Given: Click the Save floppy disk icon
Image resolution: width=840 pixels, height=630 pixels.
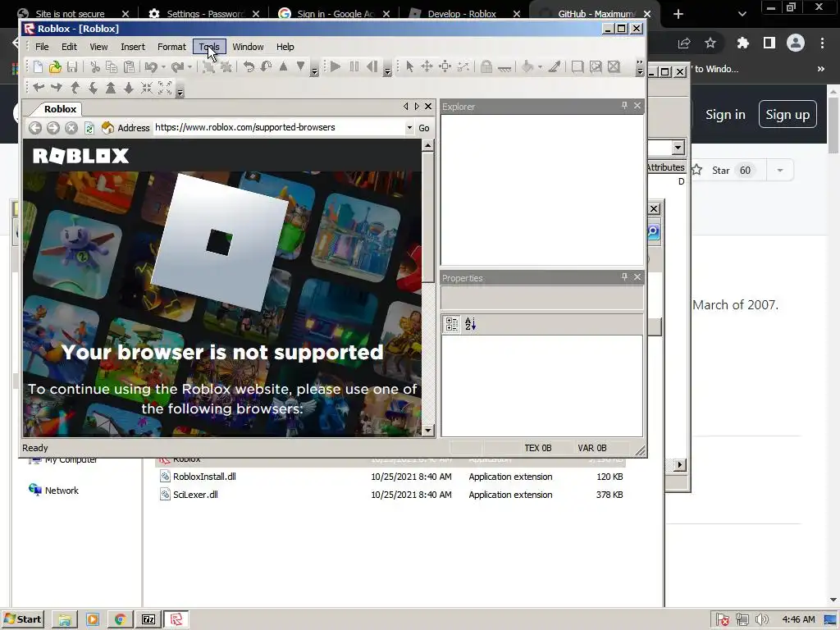Looking at the screenshot, I should pos(72,67).
